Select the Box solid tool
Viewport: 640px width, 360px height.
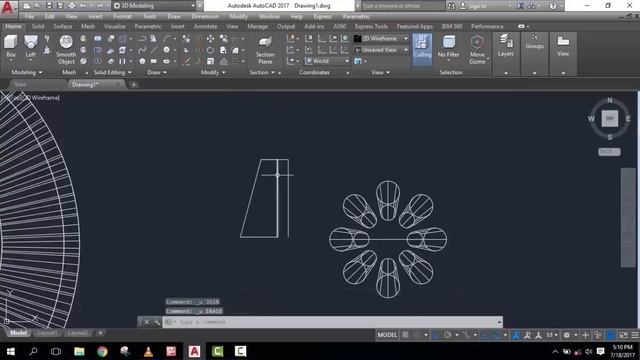[x=11, y=46]
